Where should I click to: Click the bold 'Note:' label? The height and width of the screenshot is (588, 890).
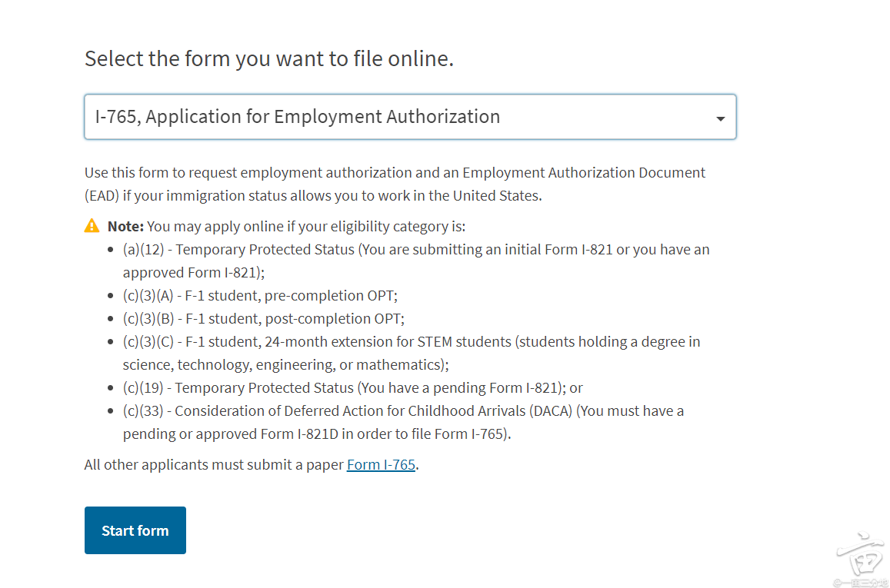[x=125, y=226]
